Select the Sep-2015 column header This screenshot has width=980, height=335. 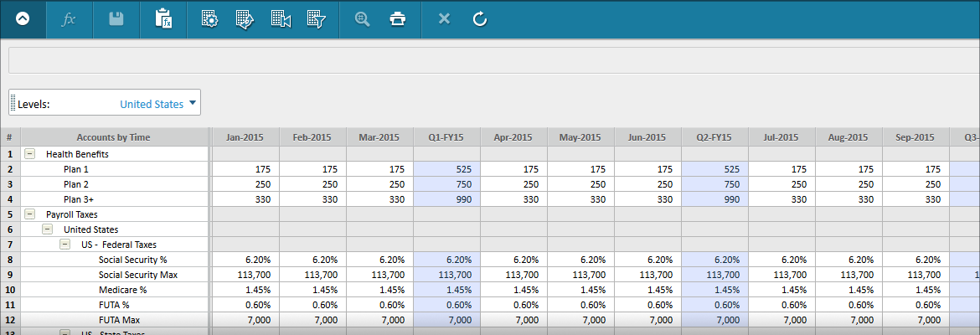(916, 137)
